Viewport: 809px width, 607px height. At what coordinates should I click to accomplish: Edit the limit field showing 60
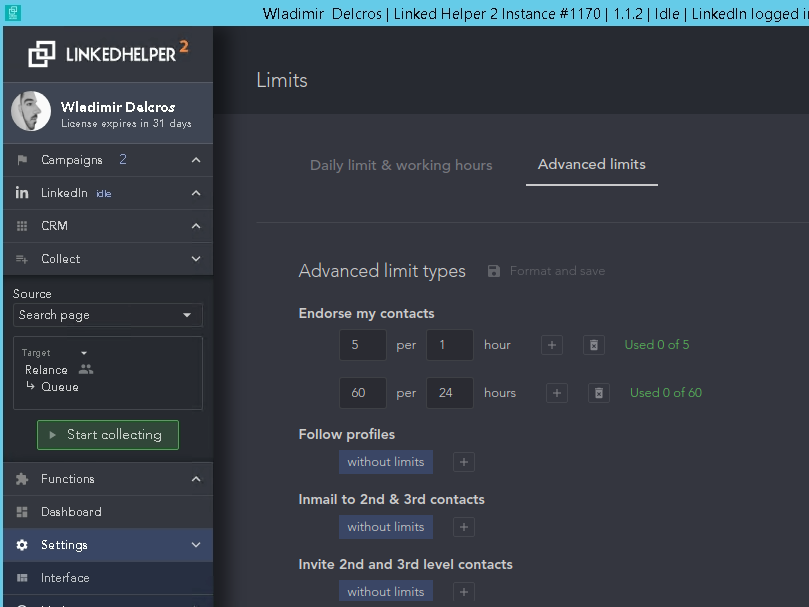pos(363,393)
